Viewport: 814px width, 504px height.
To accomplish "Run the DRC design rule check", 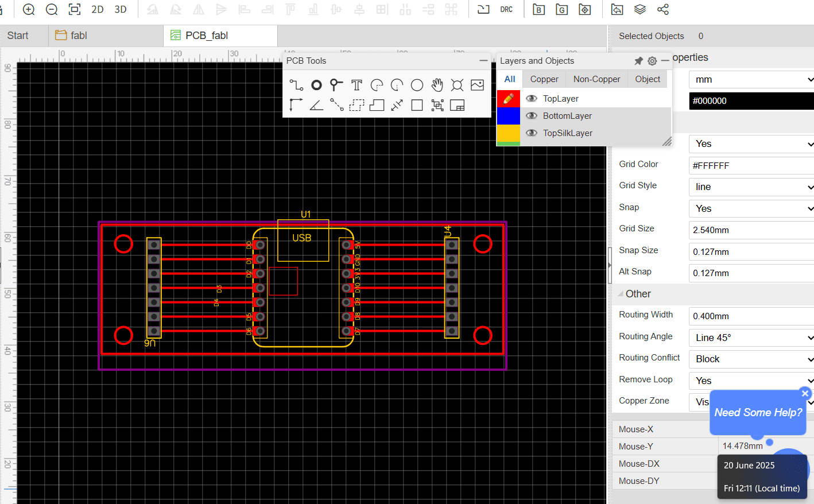I will [x=506, y=9].
